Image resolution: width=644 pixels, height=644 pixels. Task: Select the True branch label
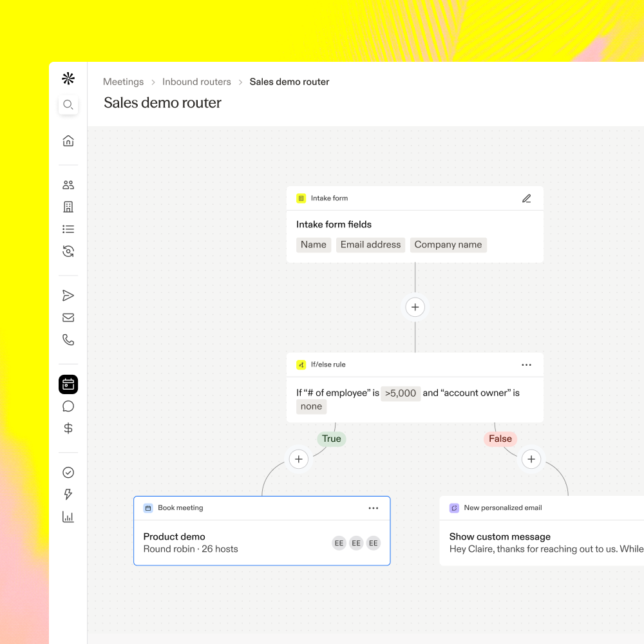coord(332,439)
